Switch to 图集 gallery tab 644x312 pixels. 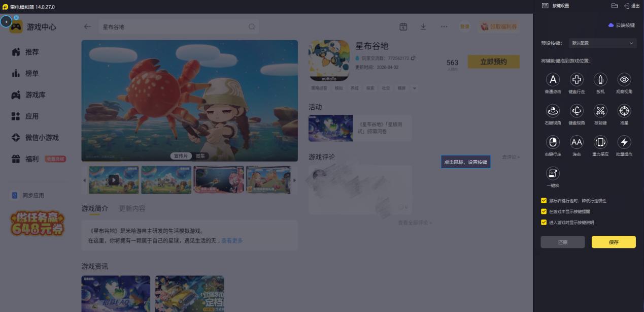pyautogui.click(x=201, y=156)
